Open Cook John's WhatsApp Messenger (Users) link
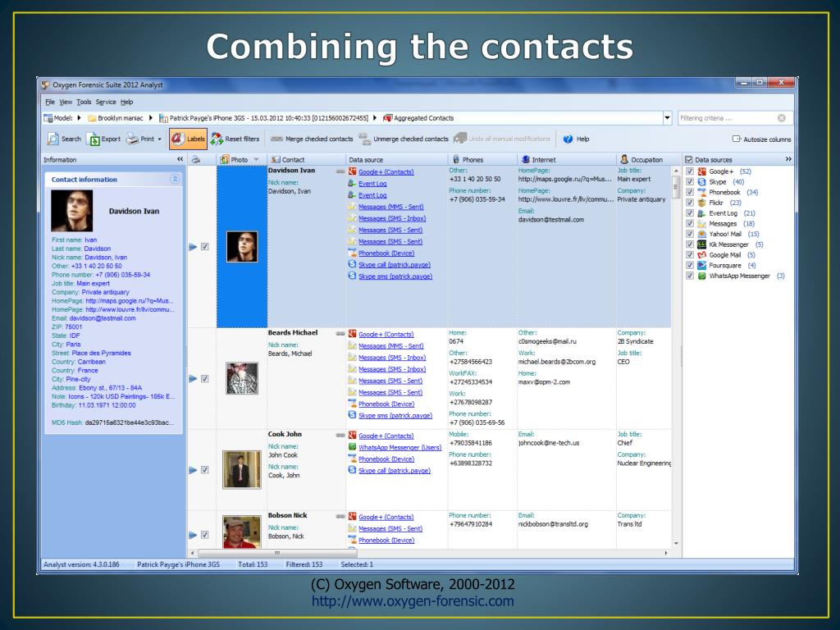 pos(400,447)
